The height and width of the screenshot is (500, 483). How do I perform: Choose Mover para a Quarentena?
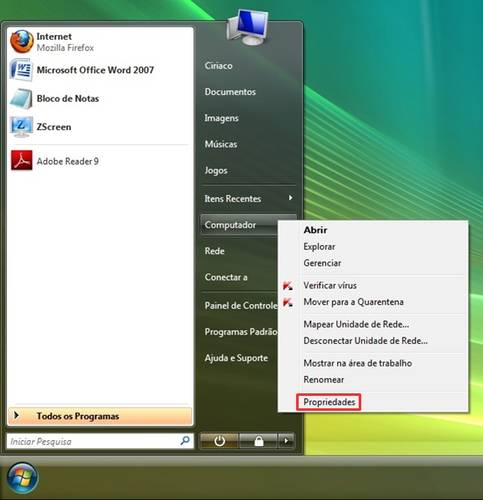click(353, 302)
